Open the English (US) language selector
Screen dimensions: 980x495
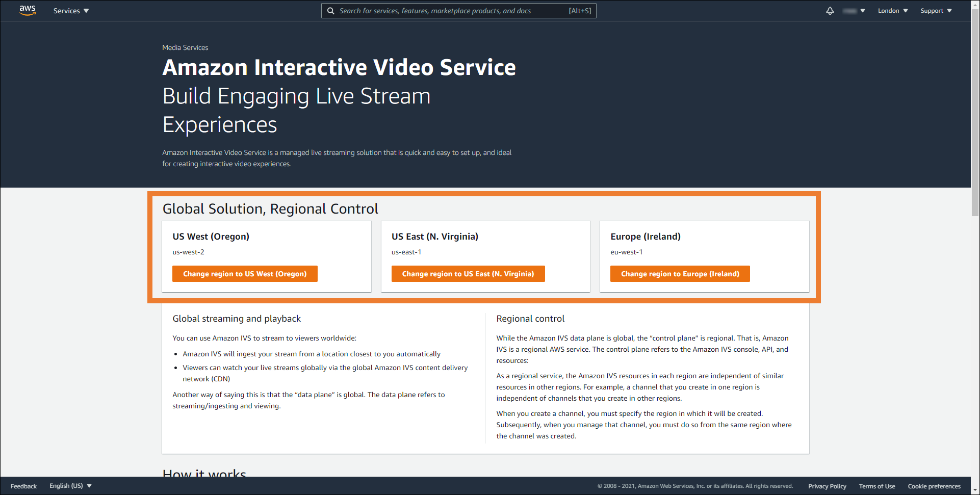[70, 486]
